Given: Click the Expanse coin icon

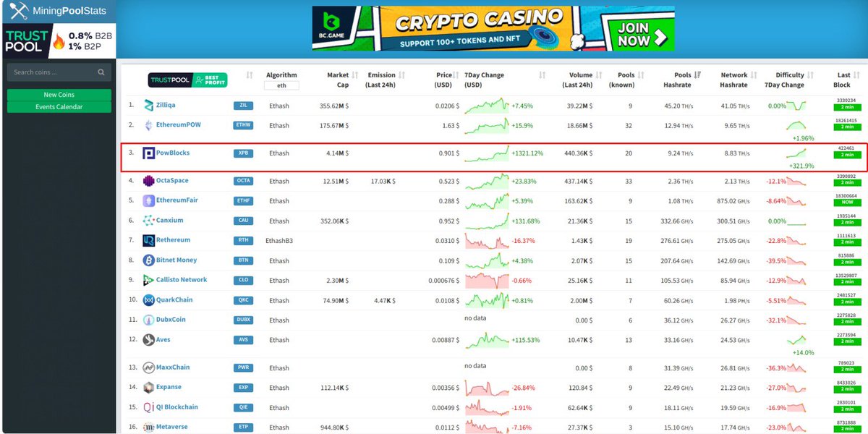Looking at the screenshot, I should click(x=149, y=388).
